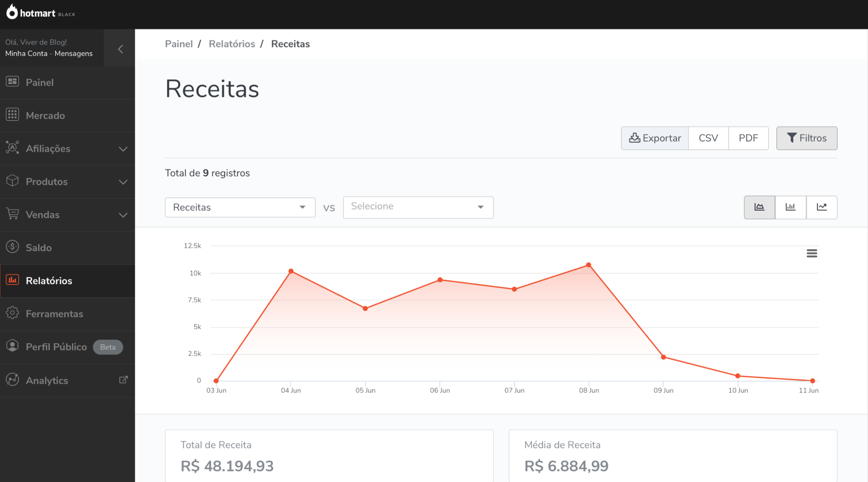The image size is (868, 482).
Task: Expand the Produtos sidebar menu
Action: point(67,182)
